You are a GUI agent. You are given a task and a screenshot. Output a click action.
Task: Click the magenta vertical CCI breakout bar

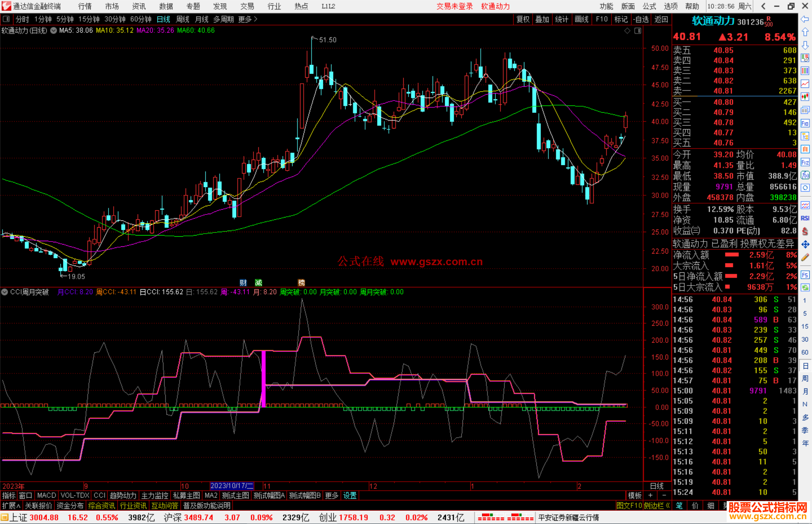pos(264,379)
